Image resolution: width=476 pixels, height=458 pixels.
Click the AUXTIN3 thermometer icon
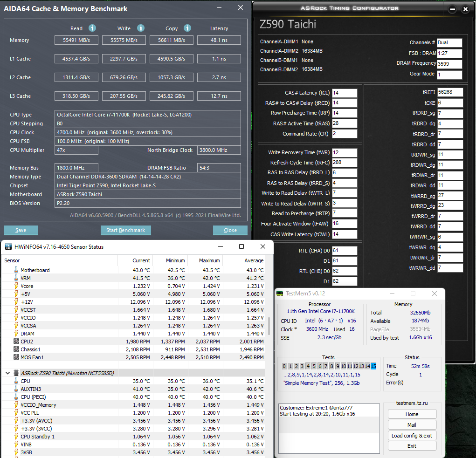16,389
